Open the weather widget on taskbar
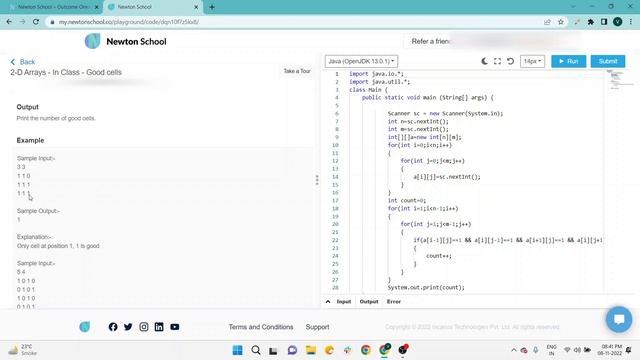Viewport: 640px width, 360px height. [23, 350]
